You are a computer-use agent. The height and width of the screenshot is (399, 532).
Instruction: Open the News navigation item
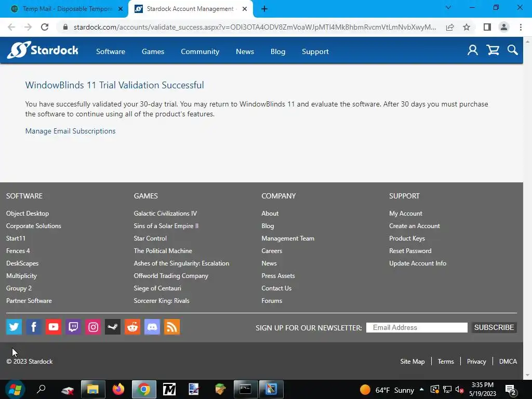point(245,51)
